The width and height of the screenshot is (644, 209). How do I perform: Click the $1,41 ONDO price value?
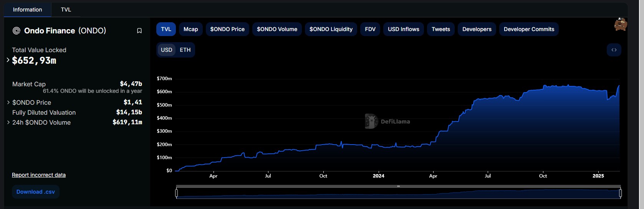tap(133, 102)
